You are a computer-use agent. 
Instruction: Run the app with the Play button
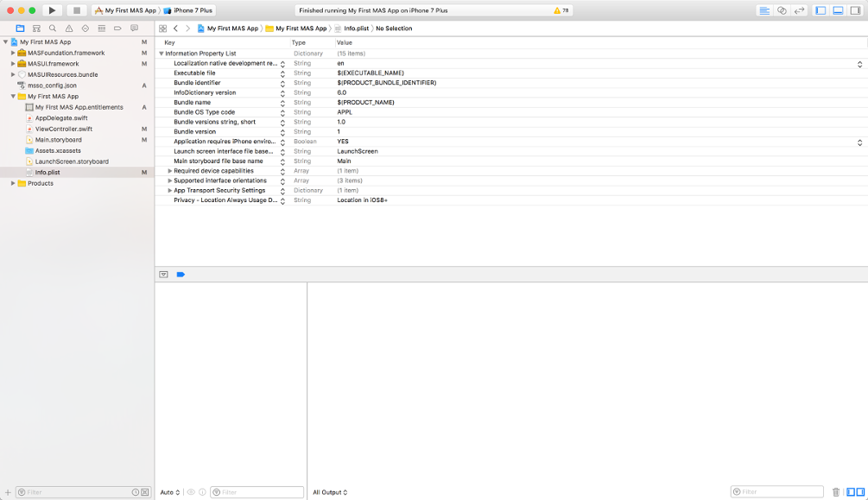click(x=52, y=10)
